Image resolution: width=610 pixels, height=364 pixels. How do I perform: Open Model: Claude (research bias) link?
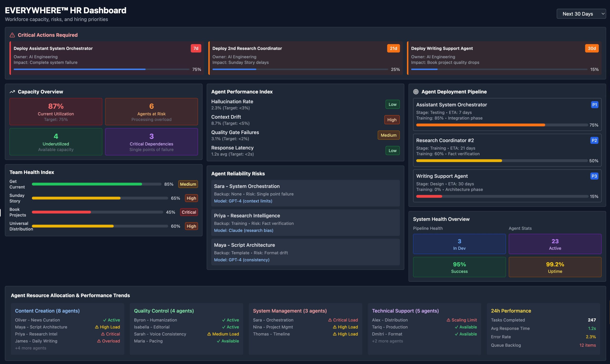coord(243,230)
